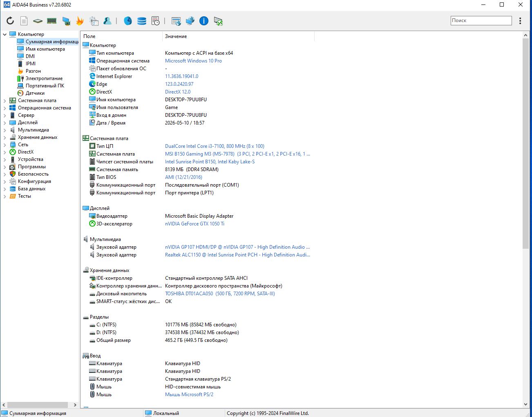Image resolution: width=532 pixels, height=417 pixels.
Task: Click the Поле column header
Action: 121,36
